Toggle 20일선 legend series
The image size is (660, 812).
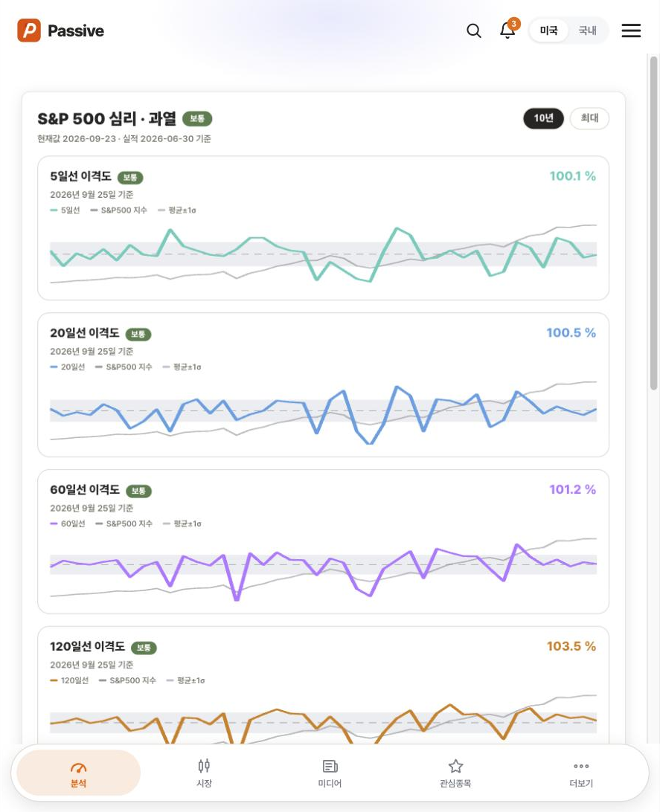68,367
